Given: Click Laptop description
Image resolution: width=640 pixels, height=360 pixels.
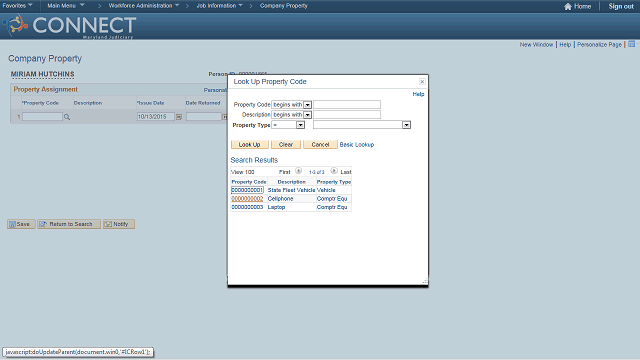Looking at the screenshot, I should (276, 207).
